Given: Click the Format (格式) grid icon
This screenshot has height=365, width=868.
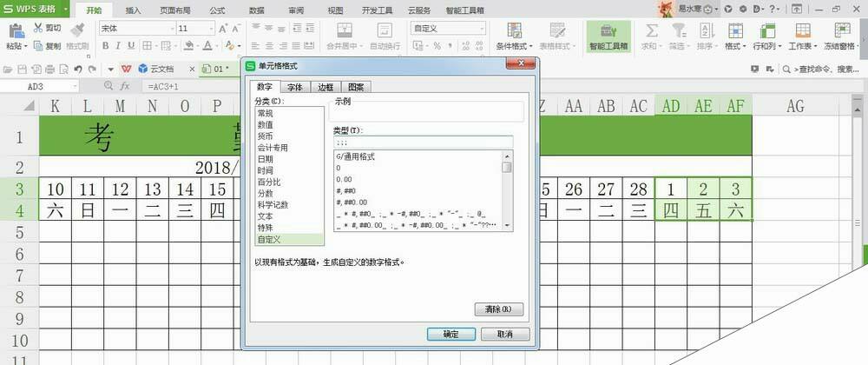Looking at the screenshot, I should pos(735,30).
